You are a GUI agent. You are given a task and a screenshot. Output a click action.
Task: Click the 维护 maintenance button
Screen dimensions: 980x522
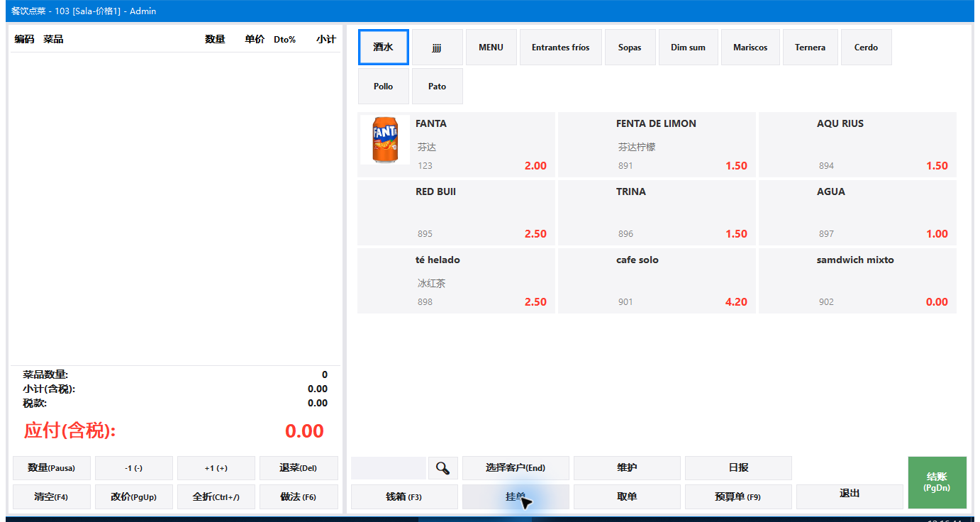[627, 468]
